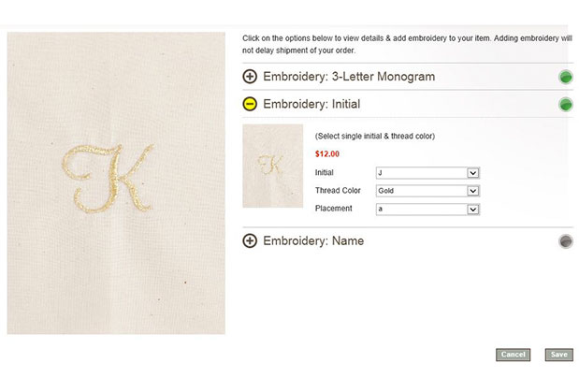Click the large embroidered K preview image
579x392 pixels.
[x=116, y=183]
